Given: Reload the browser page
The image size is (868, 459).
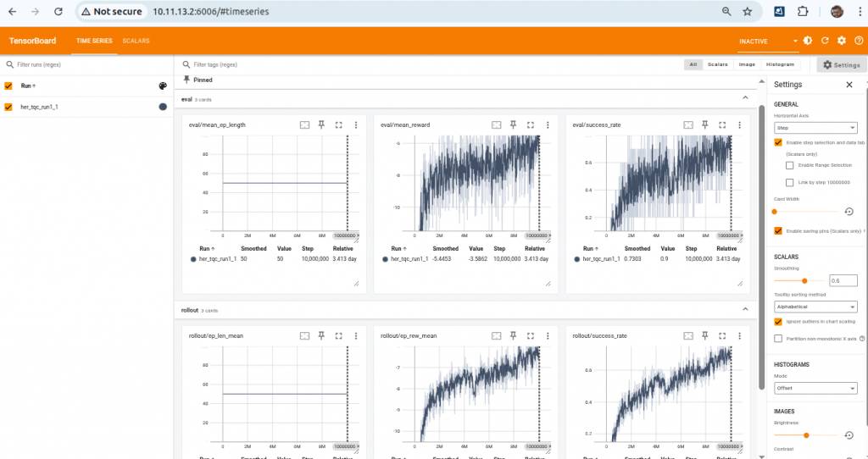Looking at the screenshot, I should coord(58,12).
